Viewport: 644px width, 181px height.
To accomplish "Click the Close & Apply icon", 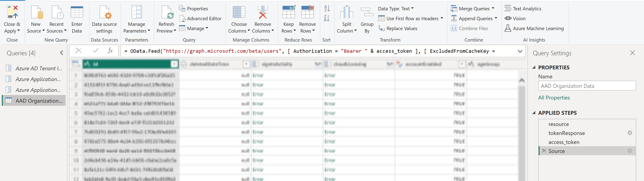I will [12, 13].
